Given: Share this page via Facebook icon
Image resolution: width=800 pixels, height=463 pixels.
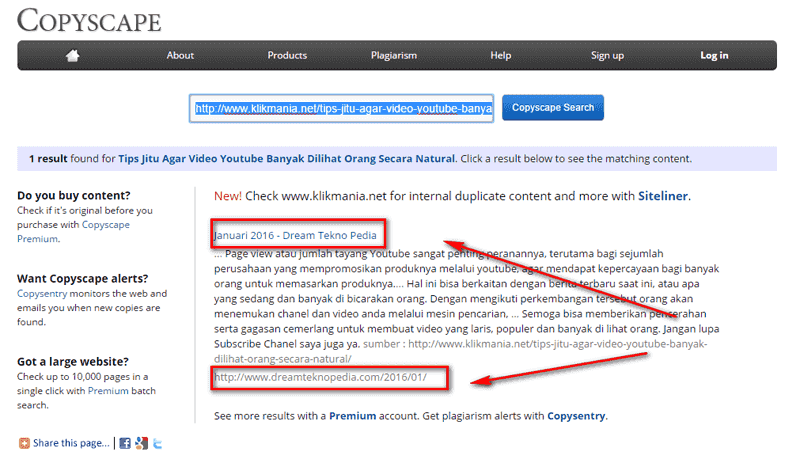Looking at the screenshot, I should point(125,443).
